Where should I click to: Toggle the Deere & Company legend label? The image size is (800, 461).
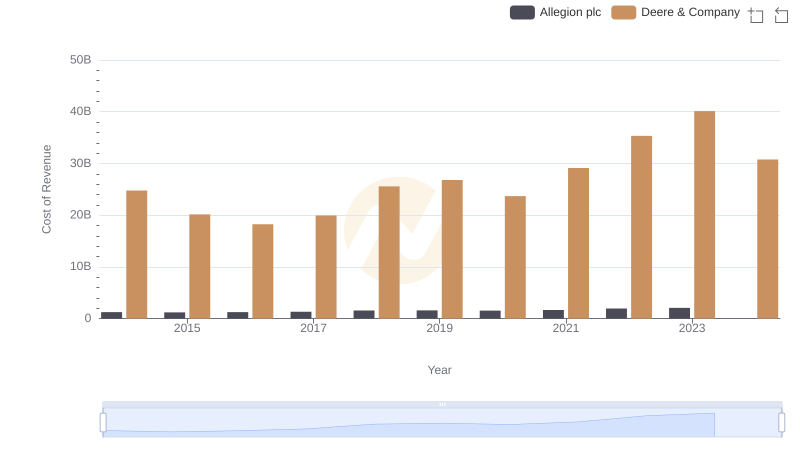point(690,13)
